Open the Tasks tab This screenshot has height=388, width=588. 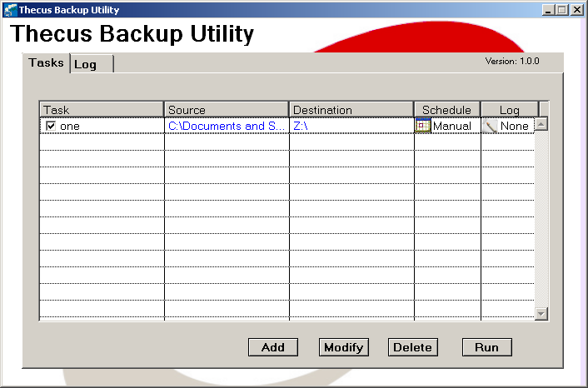coord(46,63)
